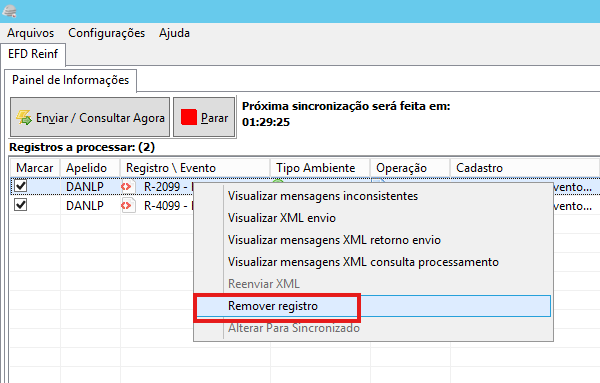Screen dimensions: 600x383
Task: Sort by Registro \ Evento column header
Action: 195,168
